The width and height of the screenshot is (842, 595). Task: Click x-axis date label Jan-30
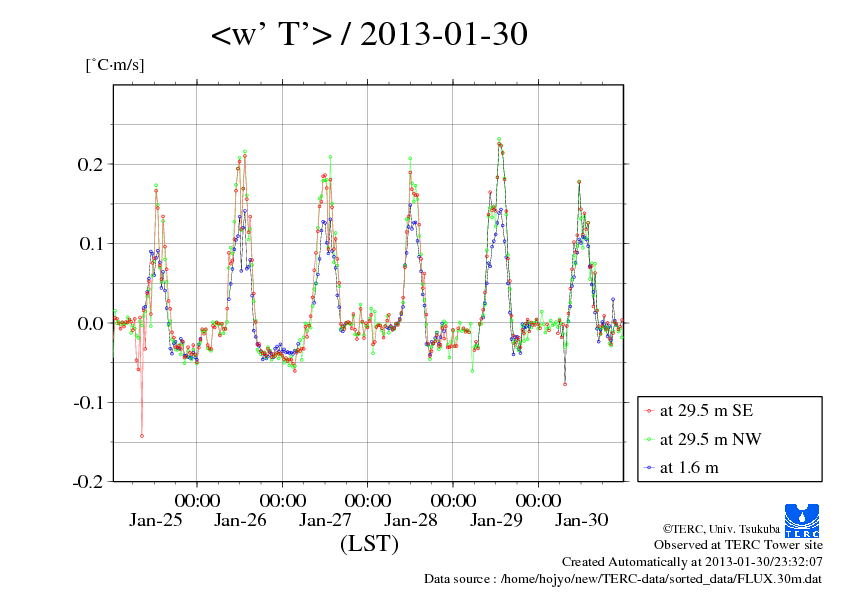(582, 520)
